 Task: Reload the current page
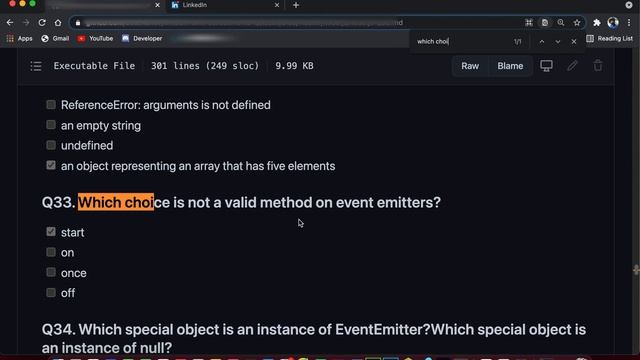click(42, 23)
